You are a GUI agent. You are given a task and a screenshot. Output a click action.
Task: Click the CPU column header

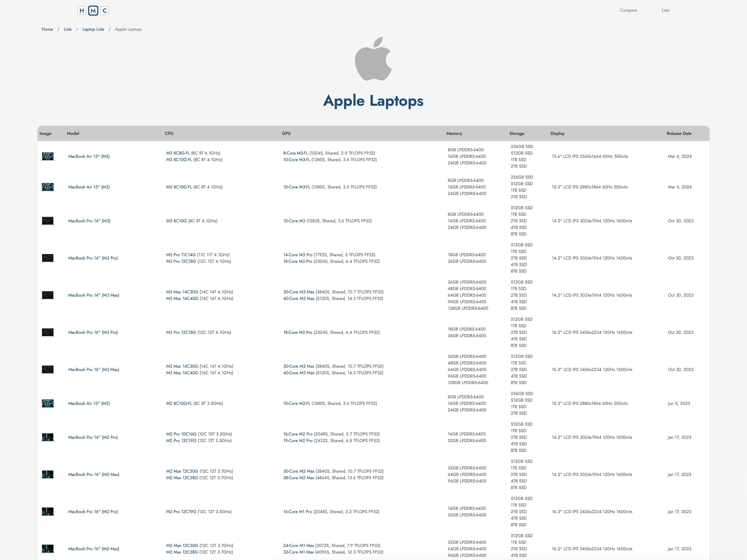tap(169, 133)
